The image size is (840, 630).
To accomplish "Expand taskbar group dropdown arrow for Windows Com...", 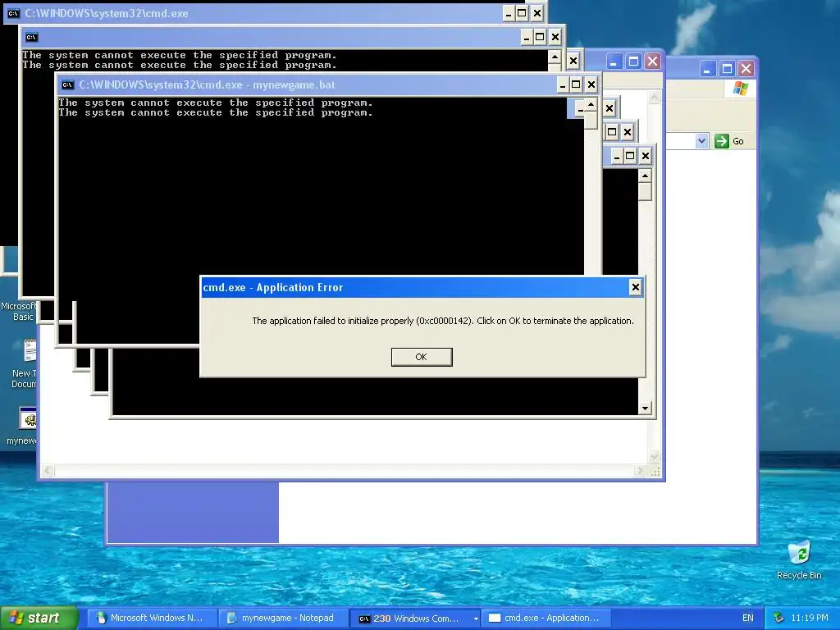I will point(476,619).
